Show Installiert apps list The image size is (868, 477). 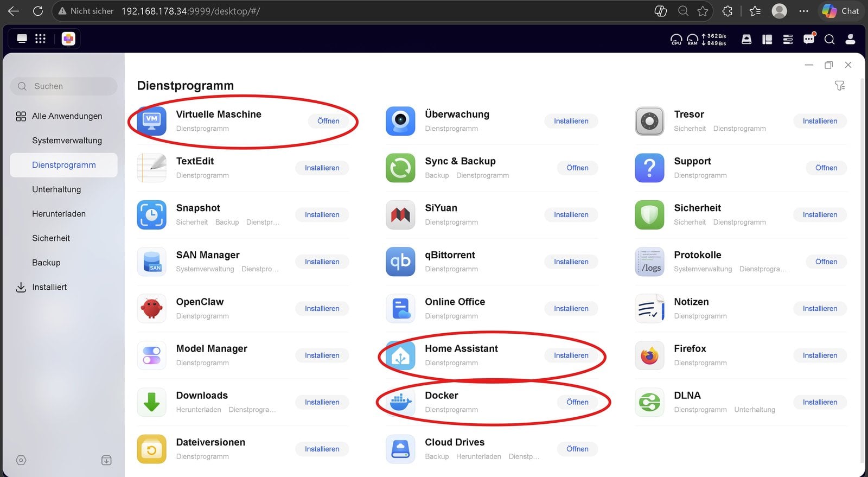[63, 287]
